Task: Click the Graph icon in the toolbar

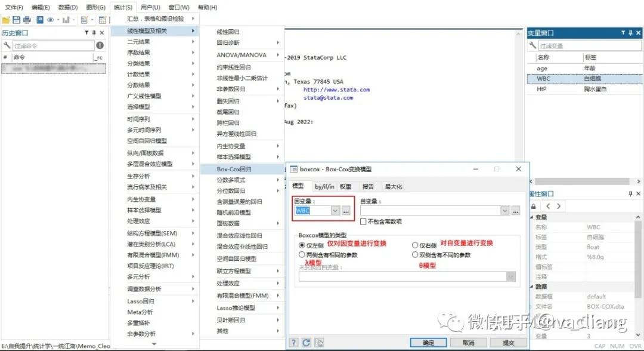Action: pyautogui.click(x=66, y=20)
